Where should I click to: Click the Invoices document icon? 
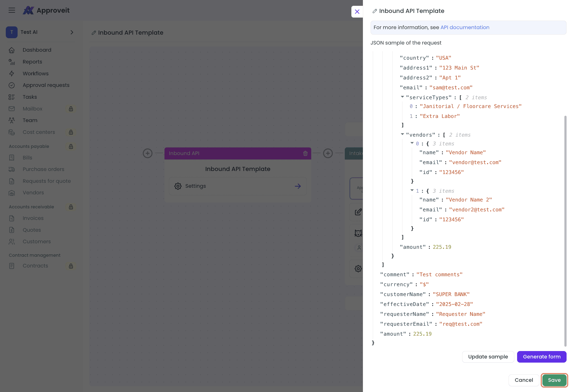(12, 218)
